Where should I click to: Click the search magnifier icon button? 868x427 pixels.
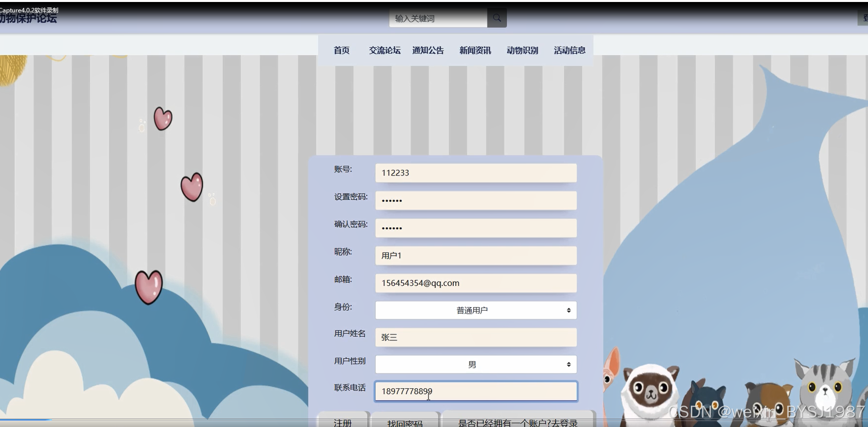pos(497,18)
